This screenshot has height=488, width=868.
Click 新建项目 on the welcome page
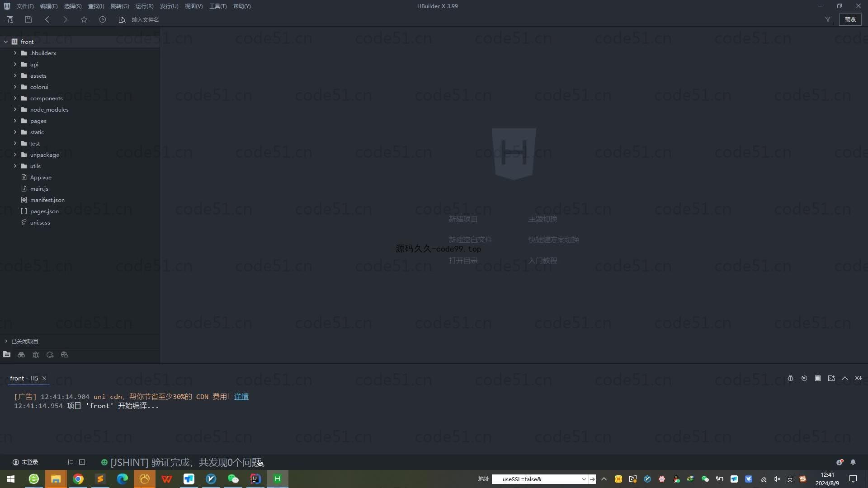(463, 219)
